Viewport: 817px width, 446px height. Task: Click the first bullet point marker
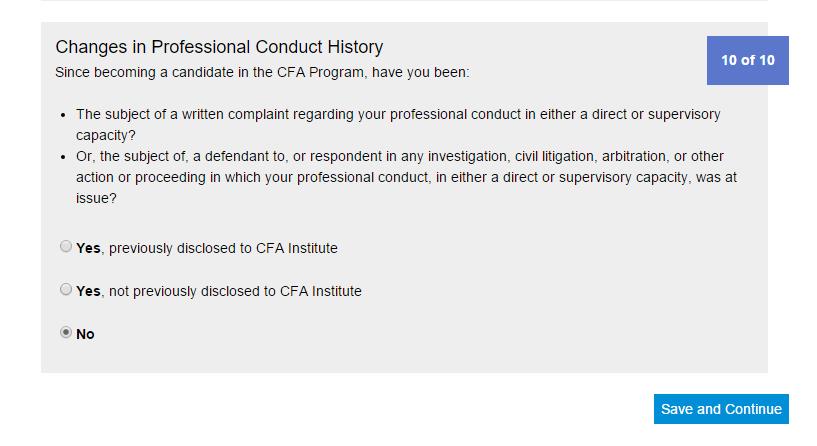click(x=64, y=115)
